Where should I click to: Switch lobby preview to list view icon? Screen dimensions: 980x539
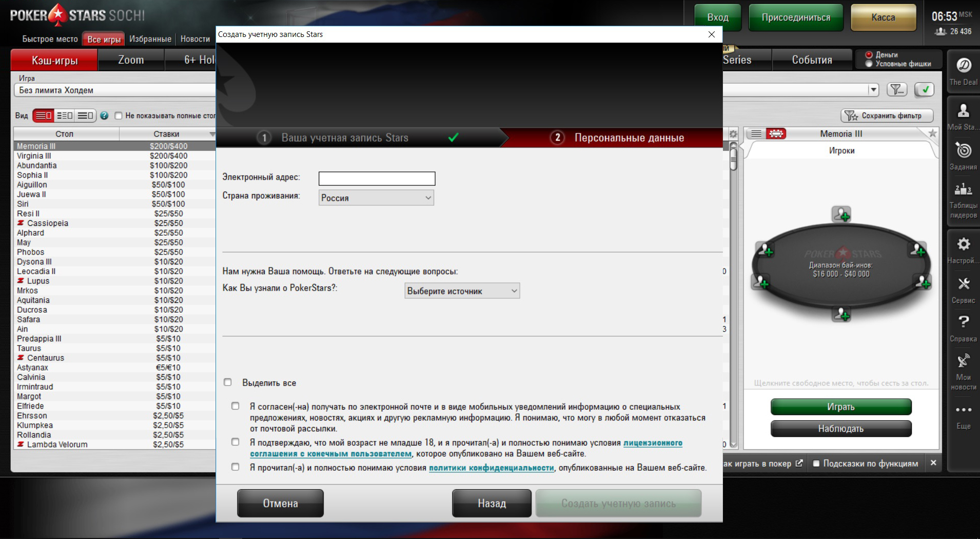(x=756, y=133)
